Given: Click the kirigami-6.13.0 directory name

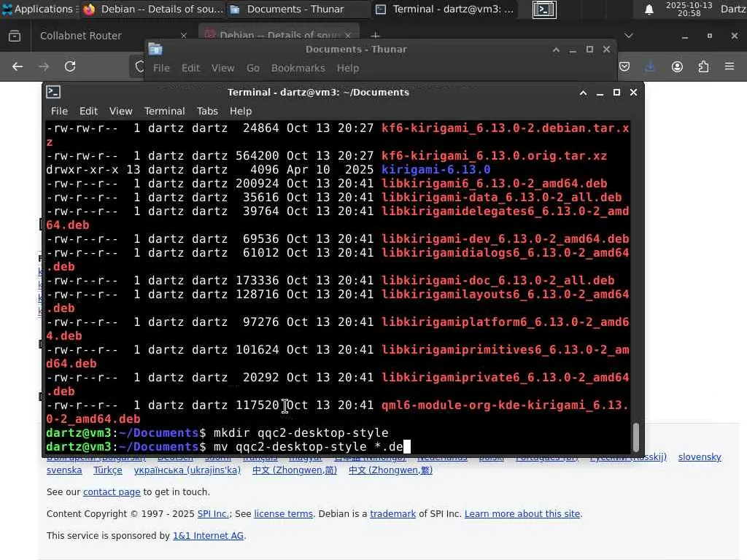Looking at the screenshot, I should tap(436, 169).
